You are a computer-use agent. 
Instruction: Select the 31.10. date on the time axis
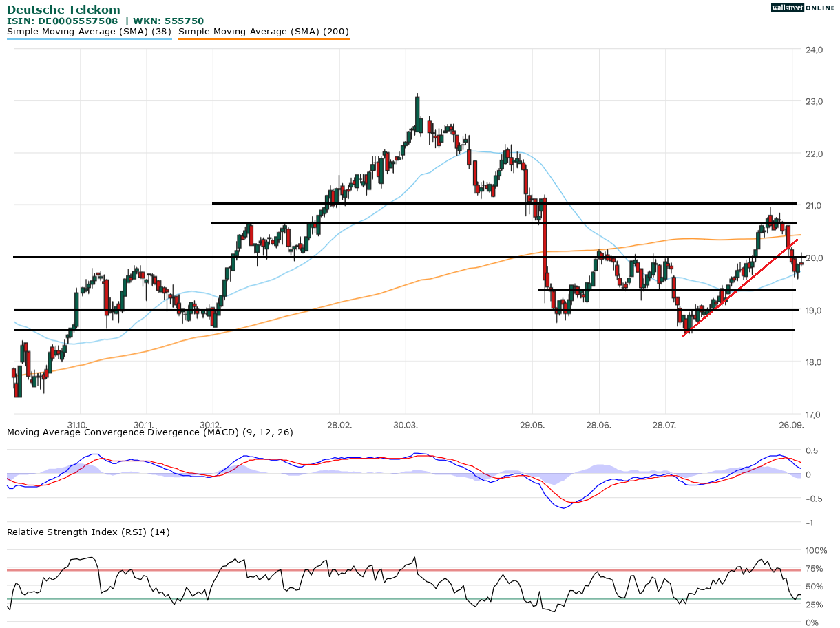pos(76,425)
